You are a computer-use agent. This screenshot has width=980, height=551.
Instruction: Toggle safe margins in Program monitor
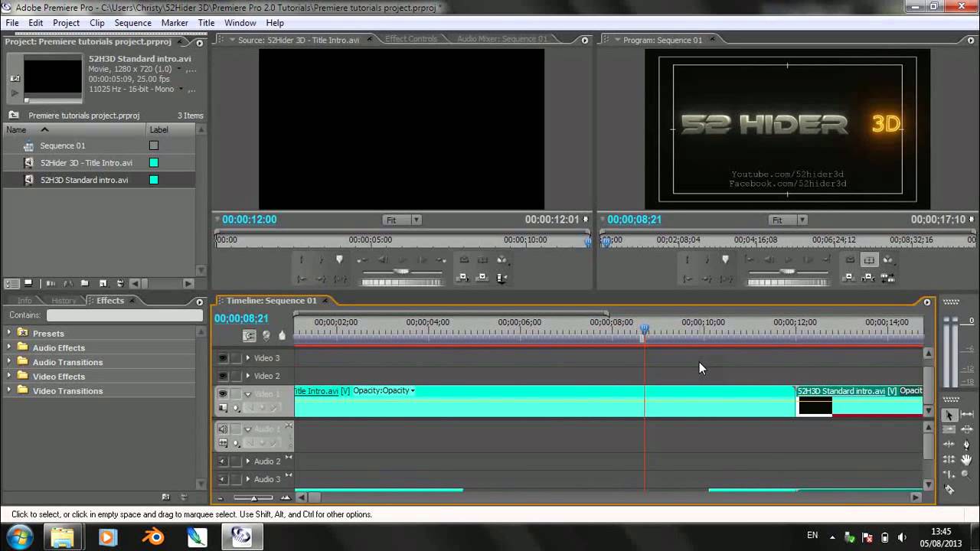point(869,259)
